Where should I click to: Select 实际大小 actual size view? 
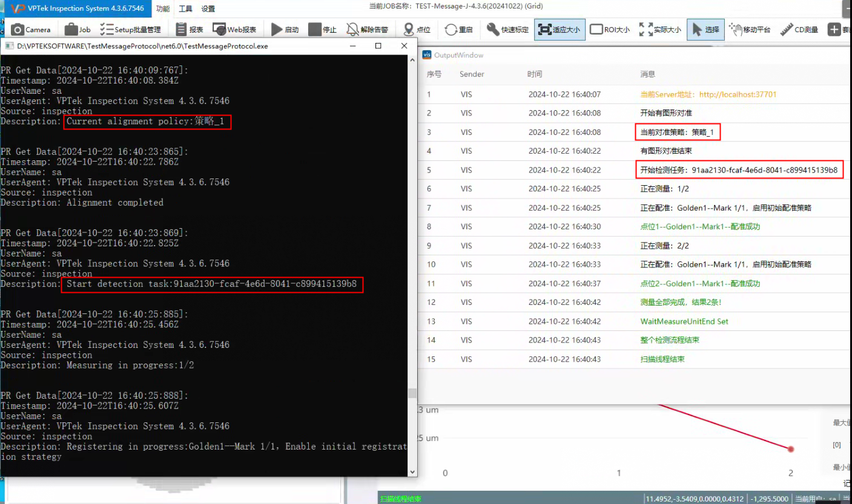point(660,29)
